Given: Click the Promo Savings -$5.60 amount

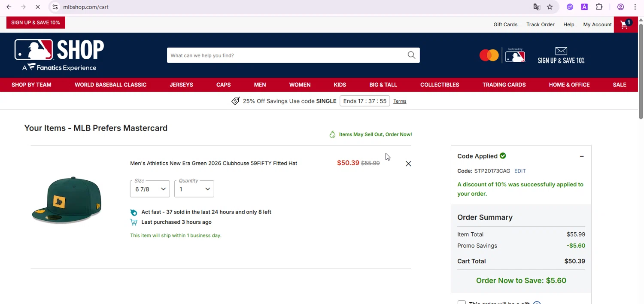Looking at the screenshot, I should [x=576, y=246].
